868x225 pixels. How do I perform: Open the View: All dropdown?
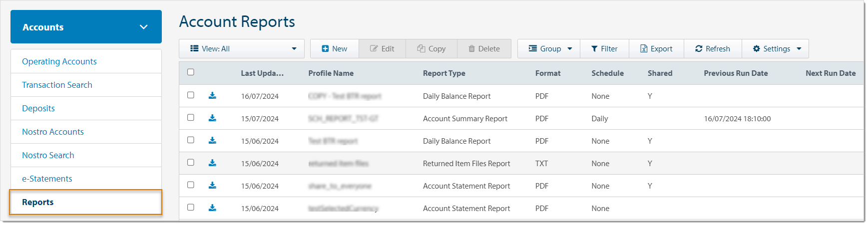point(242,49)
